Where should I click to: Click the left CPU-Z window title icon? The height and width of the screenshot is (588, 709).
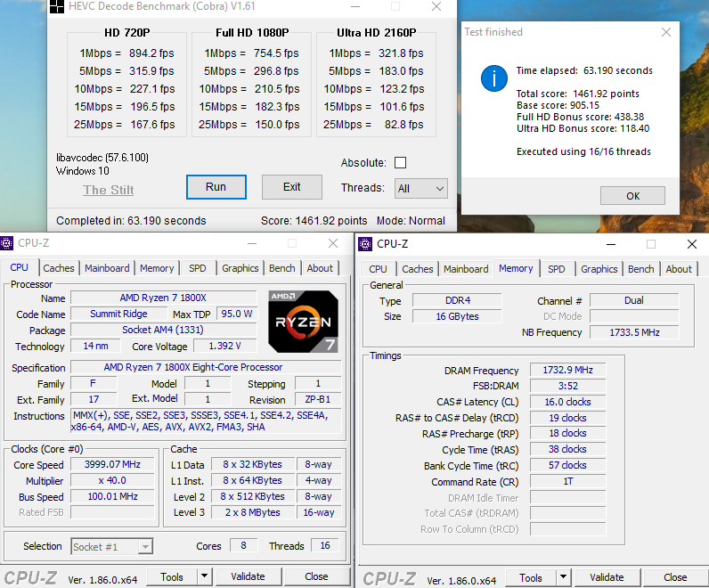(x=6, y=243)
